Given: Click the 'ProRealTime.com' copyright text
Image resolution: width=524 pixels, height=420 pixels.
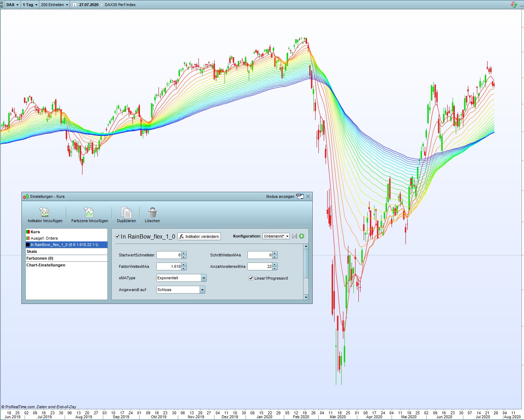Looking at the screenshot, I should click(20, 407).
